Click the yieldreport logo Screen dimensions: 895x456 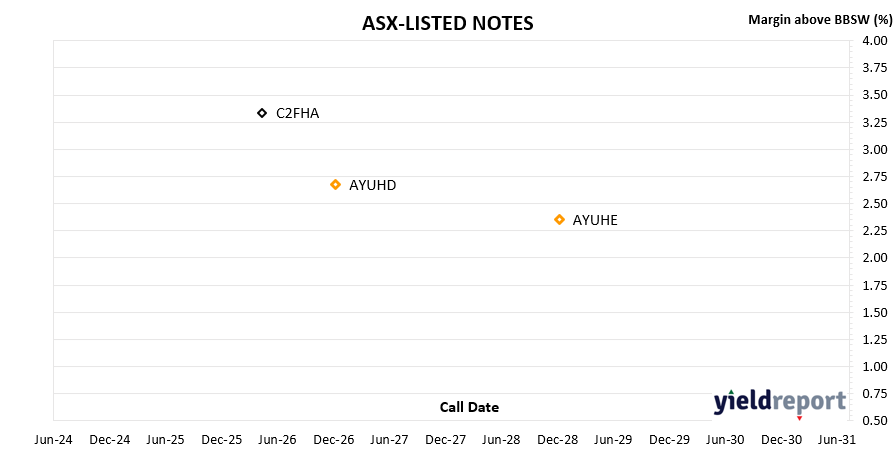[779, 402]
